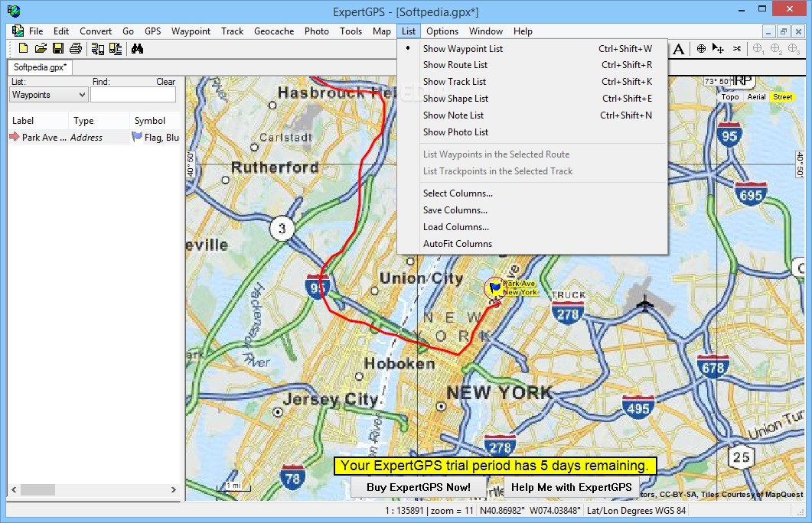The width and height of the screenshot is (812, 523).
Task: Click the crosshair 3 toolbar icon
Action: click(x=794, y=49)
